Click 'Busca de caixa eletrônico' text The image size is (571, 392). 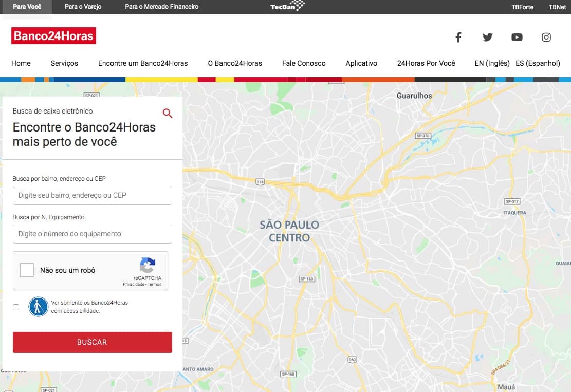[x=53, y=111]
